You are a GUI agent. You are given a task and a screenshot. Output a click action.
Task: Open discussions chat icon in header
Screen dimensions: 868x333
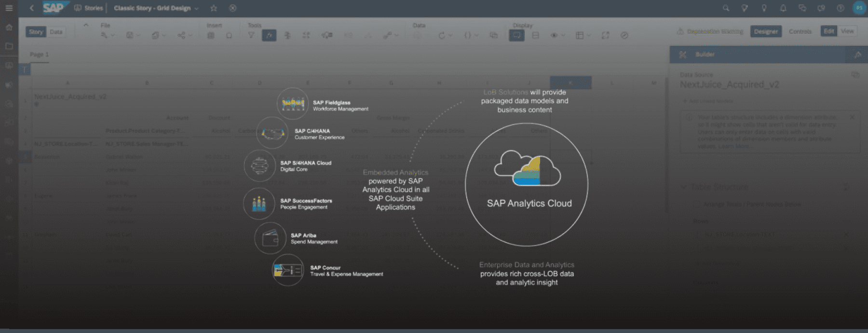click(802, 8)
